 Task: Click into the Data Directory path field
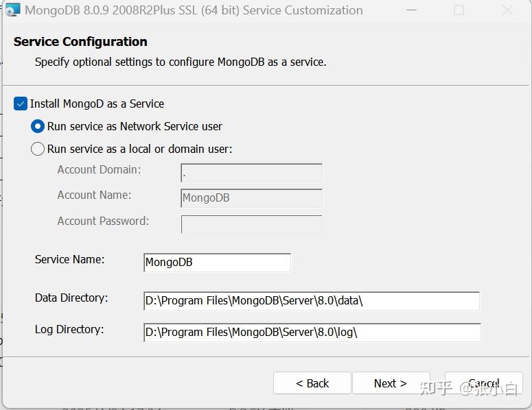(311, 301)
